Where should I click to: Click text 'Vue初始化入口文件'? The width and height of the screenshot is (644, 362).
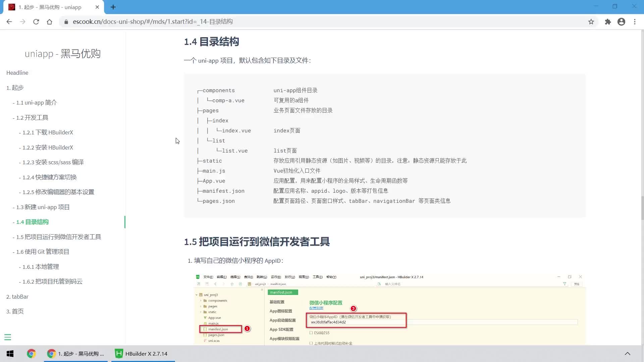tap(297, 171)
